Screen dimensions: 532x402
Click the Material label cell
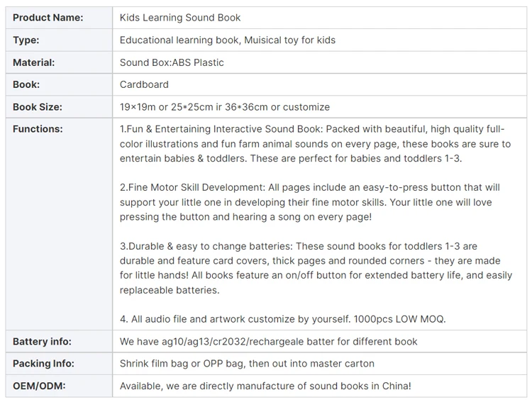tap(34, 62)
